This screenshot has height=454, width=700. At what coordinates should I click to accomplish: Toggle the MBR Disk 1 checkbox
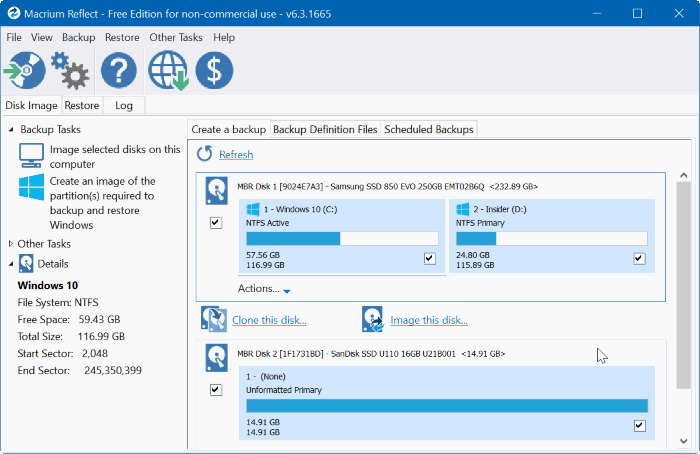click(x=216, y=222)
